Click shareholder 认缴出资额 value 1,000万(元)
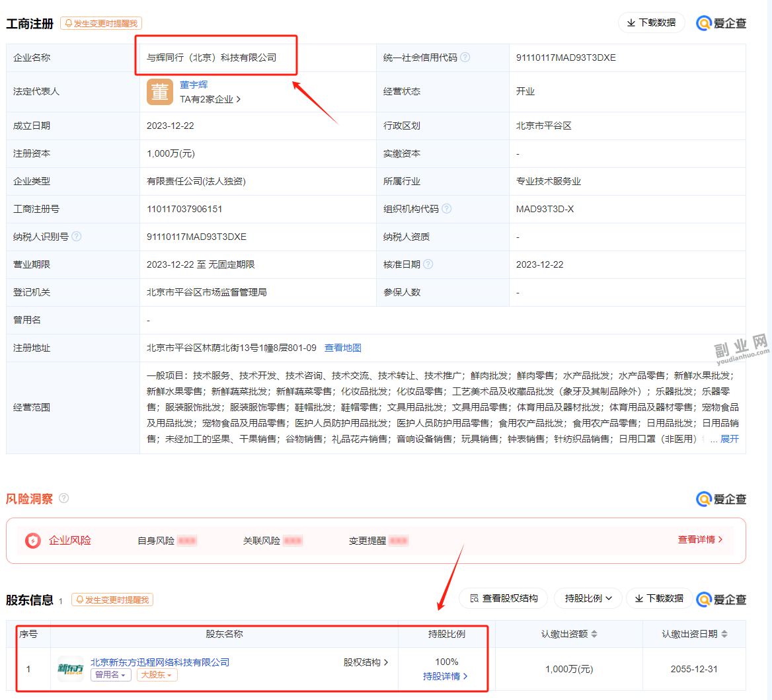The height and width of the screenshot is (700, 772). pos(569,669)
